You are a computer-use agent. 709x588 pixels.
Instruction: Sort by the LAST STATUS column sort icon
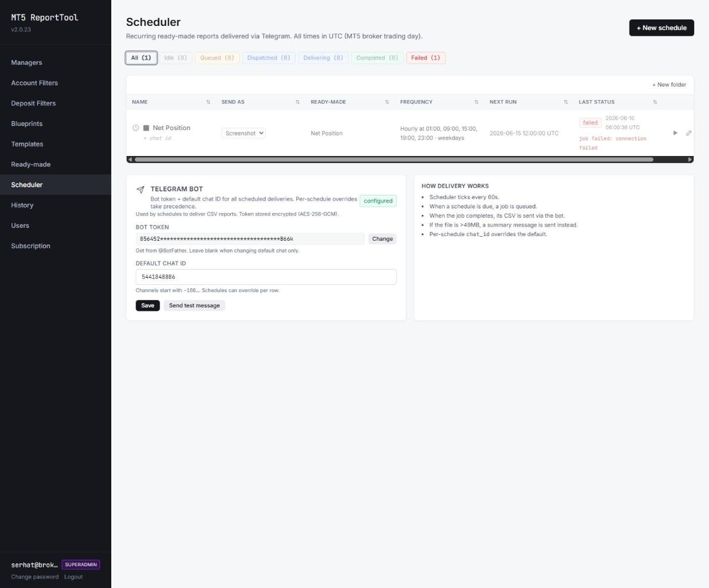point(655,102)
